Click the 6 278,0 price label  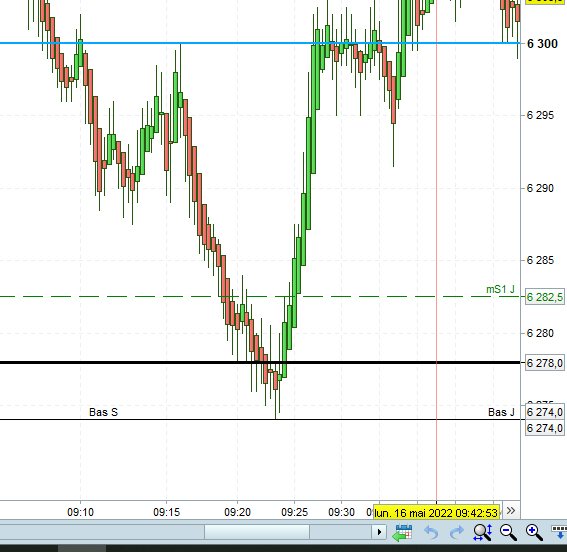tap(544, 363)
